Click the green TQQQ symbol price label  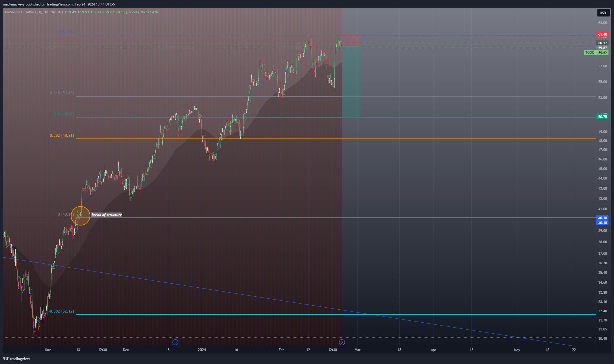590,53
